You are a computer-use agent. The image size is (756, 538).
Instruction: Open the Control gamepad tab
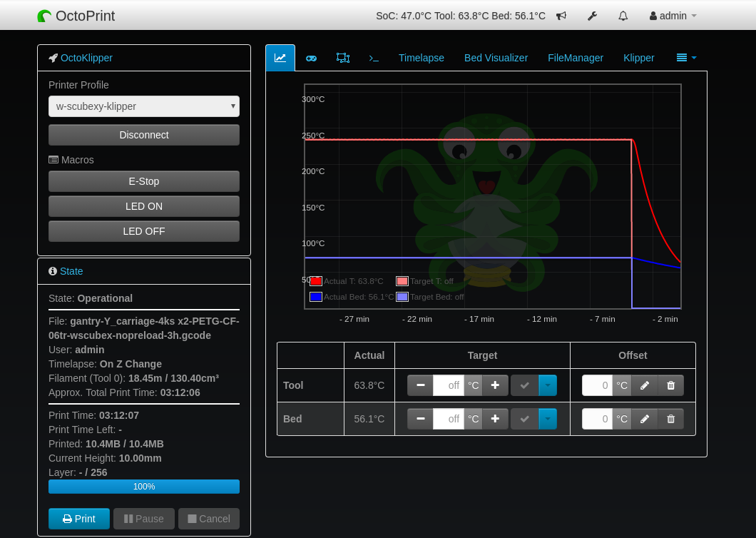[312, 58]
